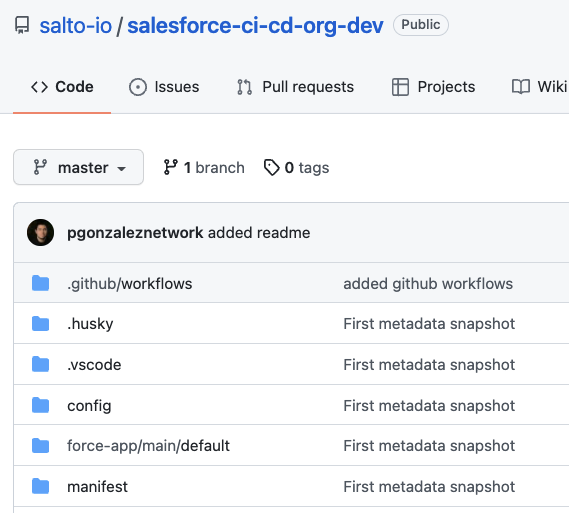Open pgonzaleznetwork author link
This screenshot has width=569, height=513.
pos(135,233)
